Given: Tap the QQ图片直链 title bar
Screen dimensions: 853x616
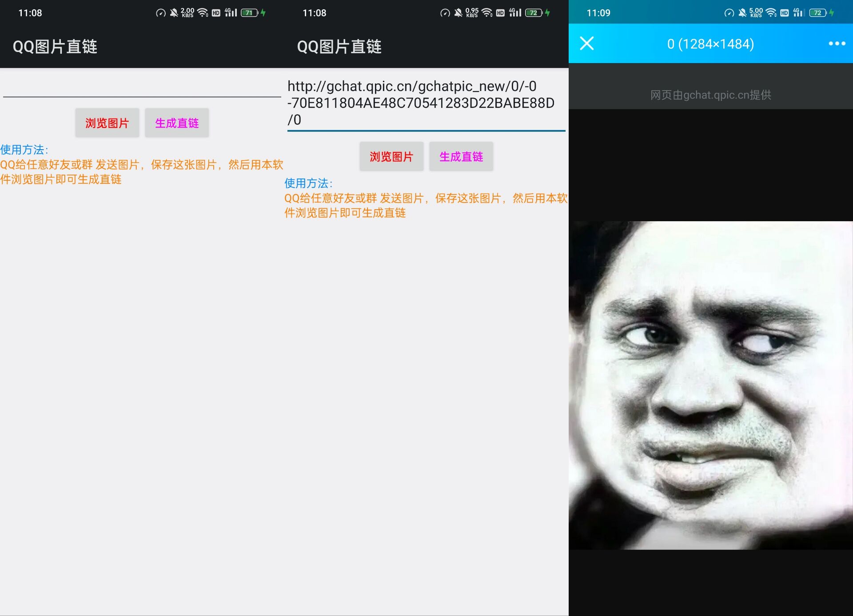Looking at the screenshot, I should (x=54, y=46).
